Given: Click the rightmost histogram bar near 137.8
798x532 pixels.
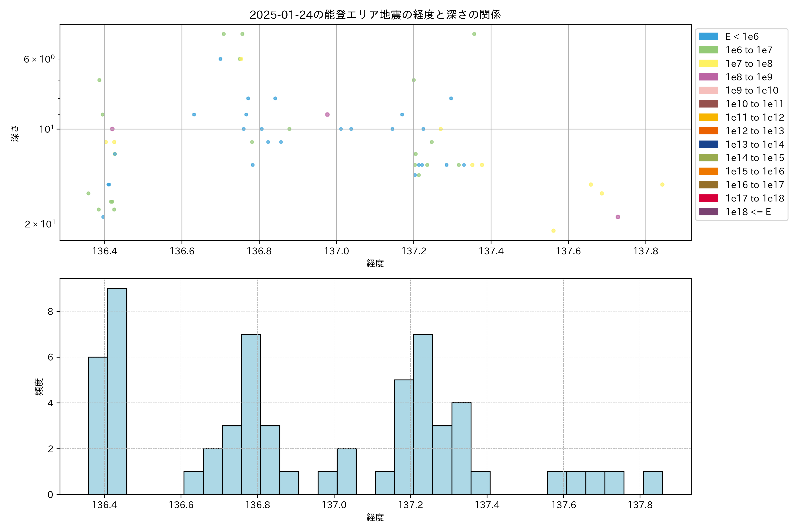Looking at the screenshot, I should (x=652, y=483).
